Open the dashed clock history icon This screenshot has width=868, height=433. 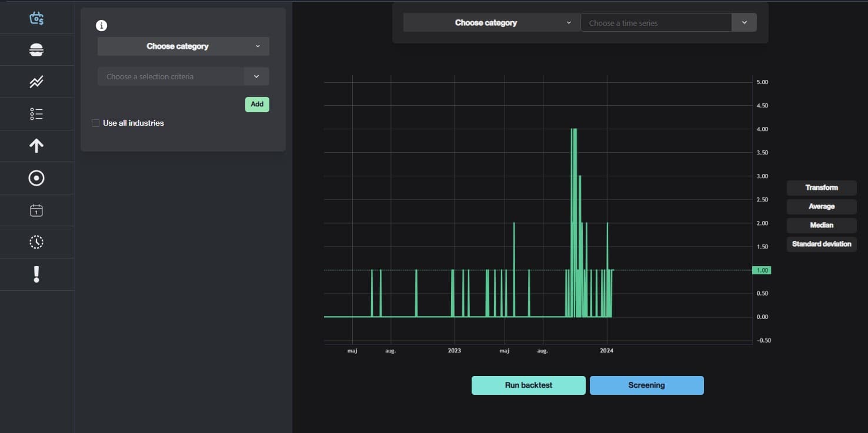36,242
